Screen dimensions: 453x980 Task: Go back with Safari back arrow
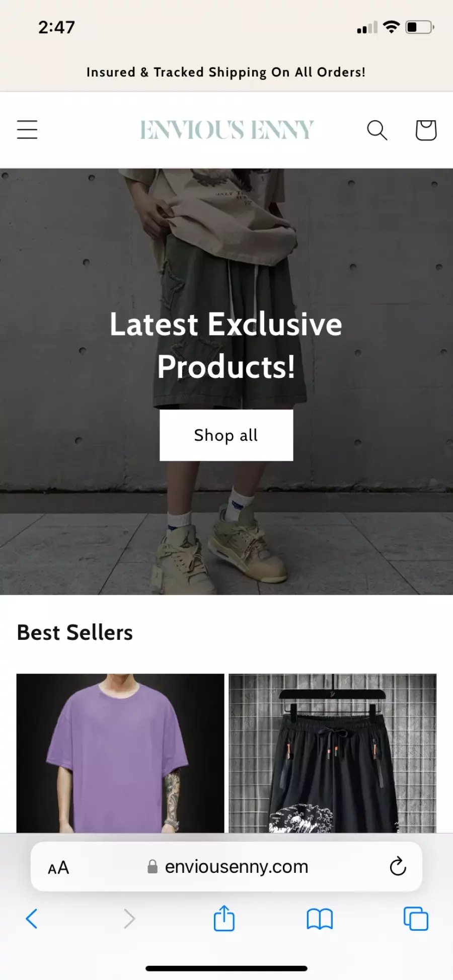tap(32, 919)
